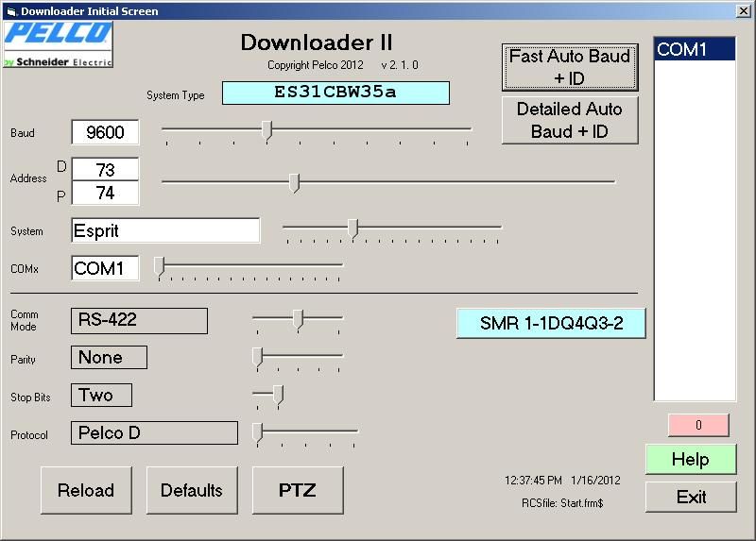Open the PTZ screen button

(298, 490)
